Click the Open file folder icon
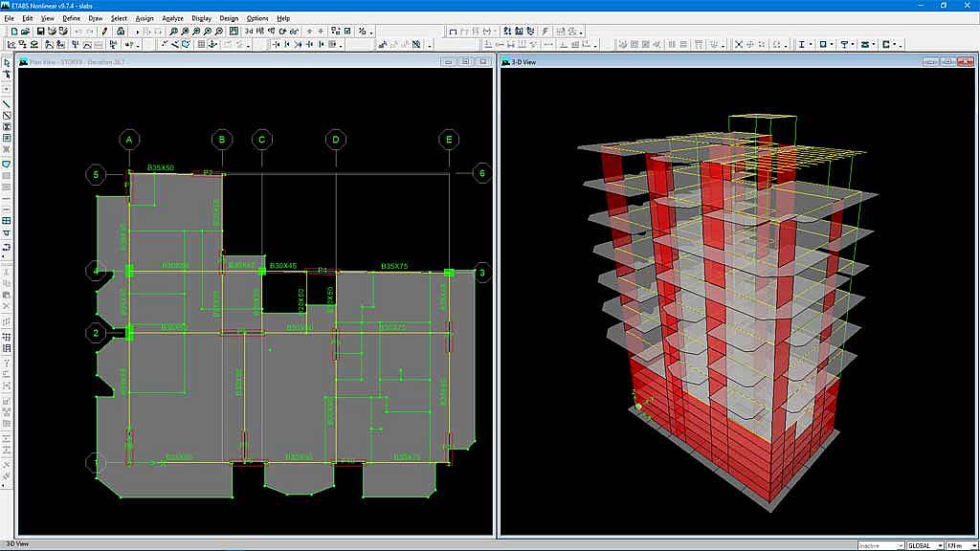Viewport: 980px width, 551px height. coord(26,31)
